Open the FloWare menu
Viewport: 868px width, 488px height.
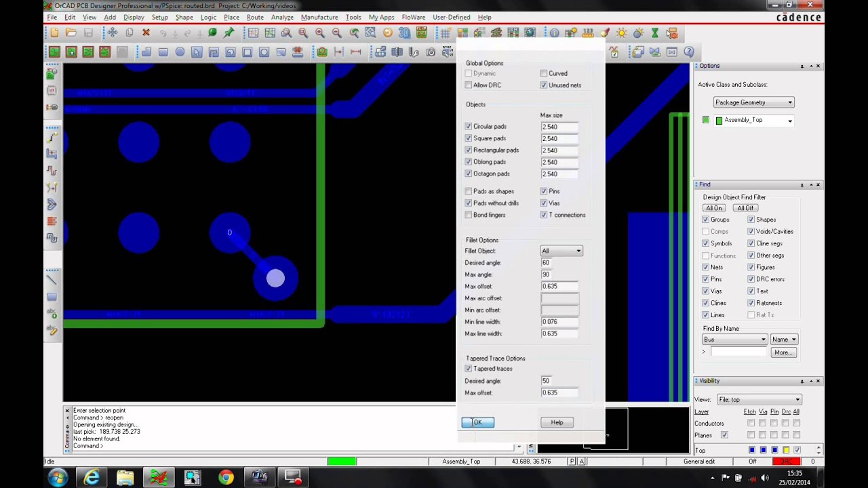tap(414, 17)
